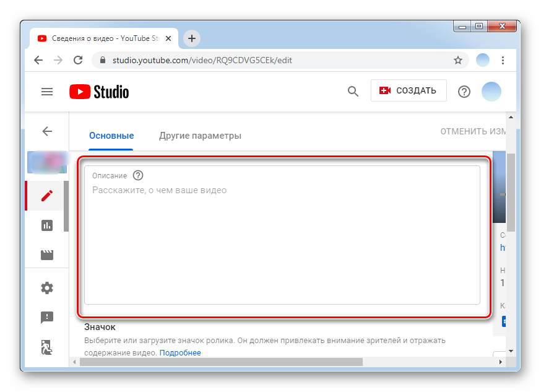541x392 pixels.
Task: Click the back arrow in the sidebar
Action: (47, 131)
